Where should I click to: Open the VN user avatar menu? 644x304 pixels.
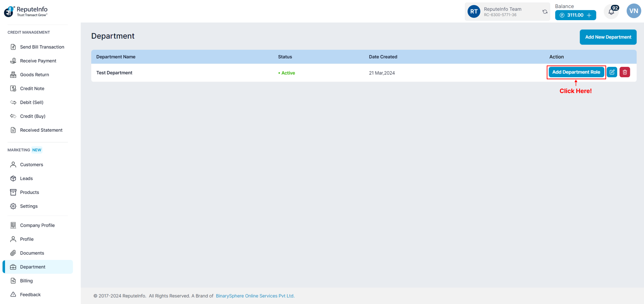[634, 11]
